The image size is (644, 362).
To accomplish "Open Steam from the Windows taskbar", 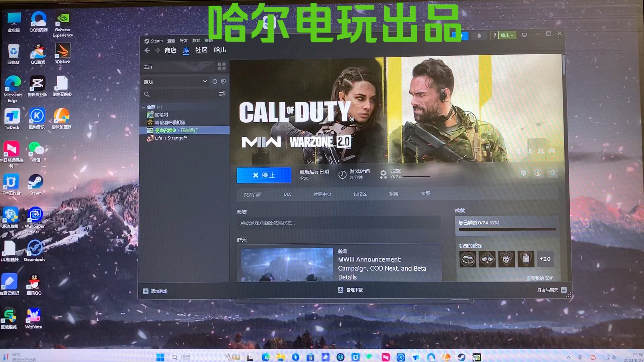I will (462, 357).
